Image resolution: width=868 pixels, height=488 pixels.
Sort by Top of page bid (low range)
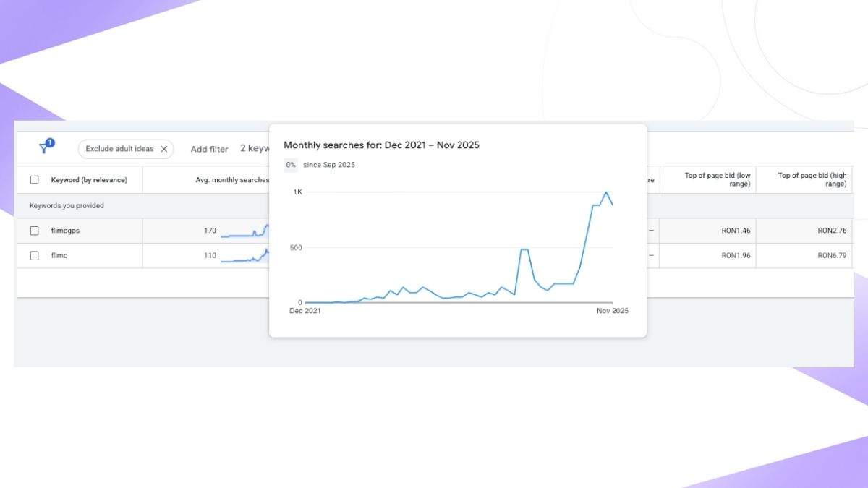point(718,180)
